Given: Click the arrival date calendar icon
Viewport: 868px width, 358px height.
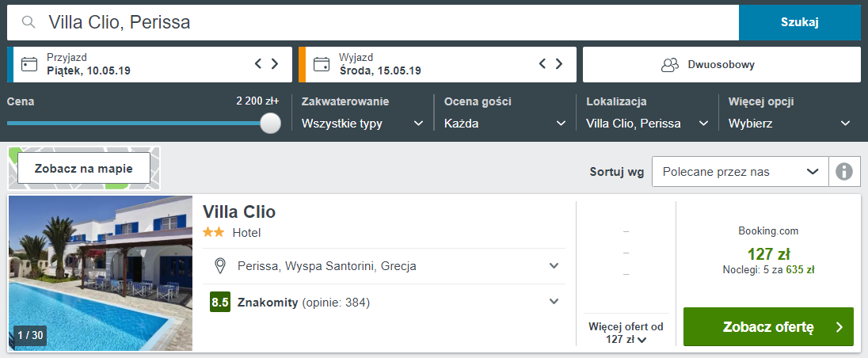Looking at the screenshot, I should click(29, 64).
